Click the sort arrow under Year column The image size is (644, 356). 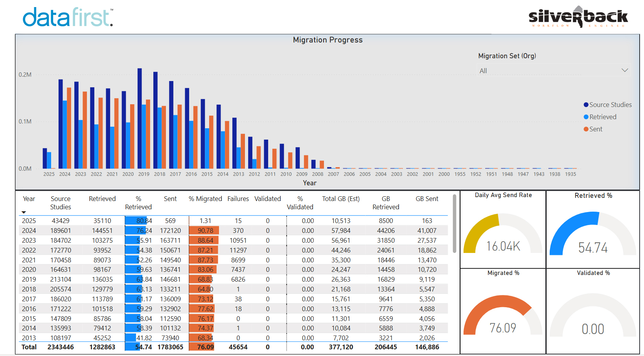point(24,212)
